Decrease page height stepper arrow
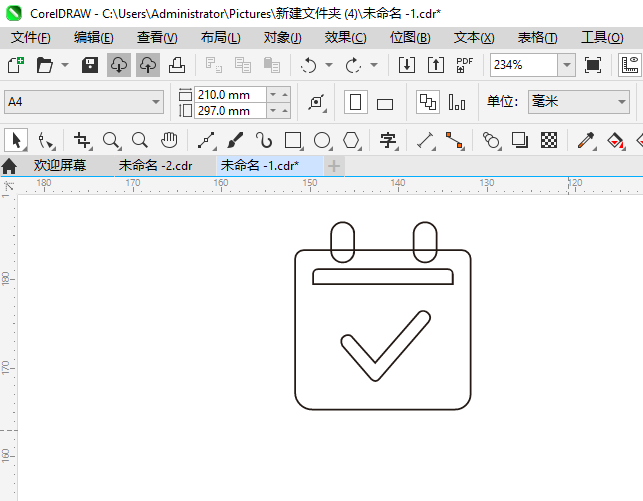The height and width of the screenshot is (501, 643). (x=273, y=111)
